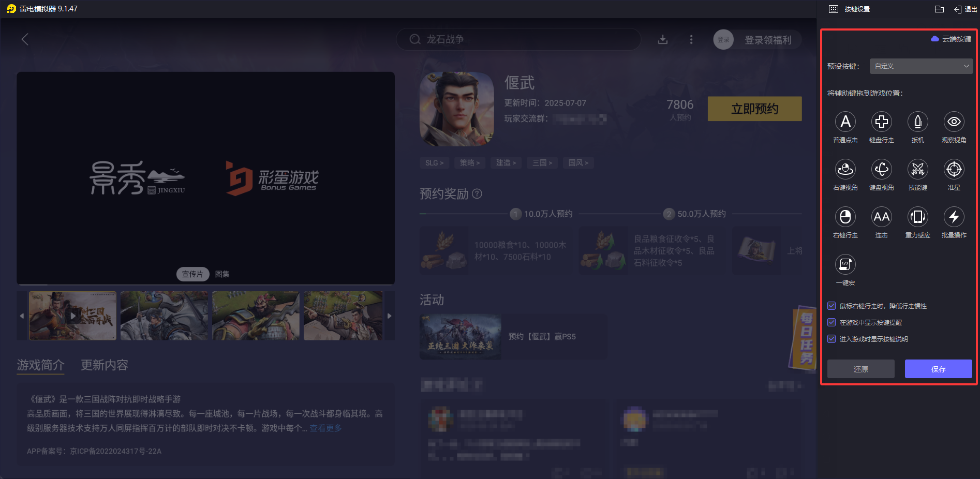This screenshot has height=479, width=980.
Task: Open the fourth screenshot thumbnail
Action: pyautogui.click(x=343, y=316)
